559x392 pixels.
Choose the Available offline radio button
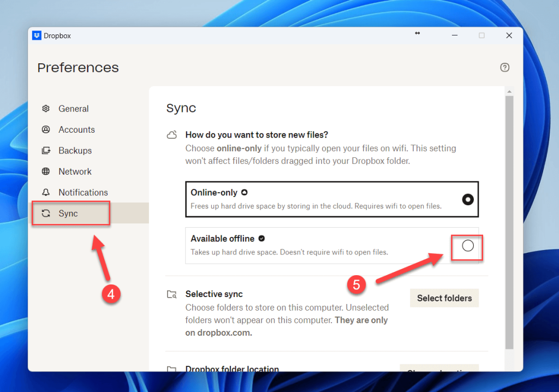click(x=468, y=245)
